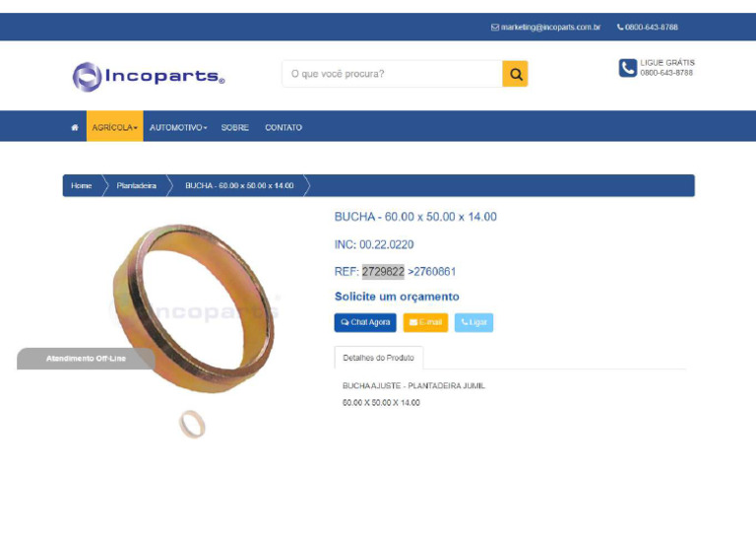
Task: Click the yellow E-mail button
Action: click(425, 322)
